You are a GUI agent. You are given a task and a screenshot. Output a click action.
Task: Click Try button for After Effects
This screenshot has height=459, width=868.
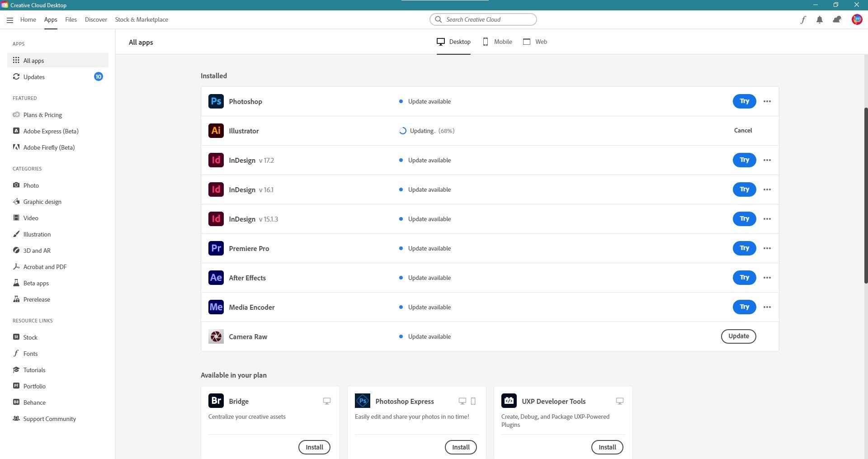pos(744,278)
